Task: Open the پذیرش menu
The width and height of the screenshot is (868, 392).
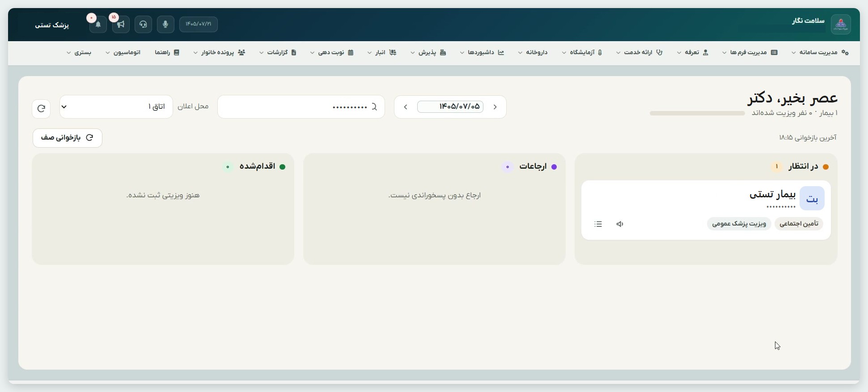Action: (428, 52)
